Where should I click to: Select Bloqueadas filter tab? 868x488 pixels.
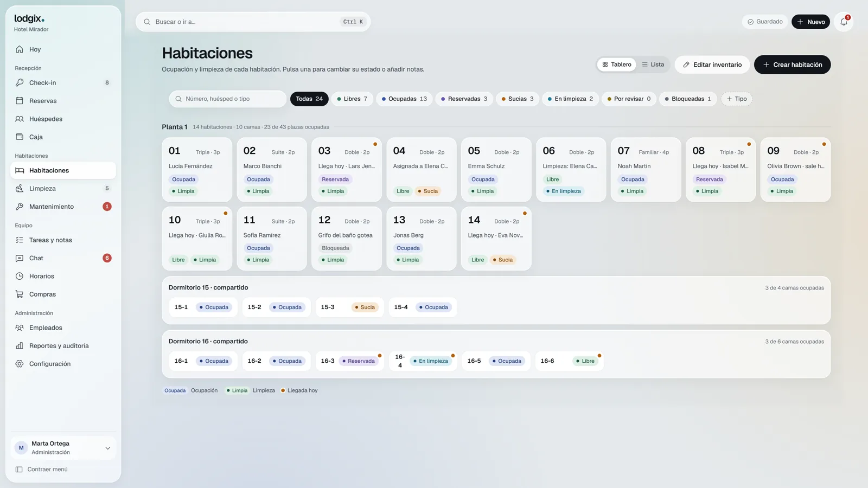coord(688,99)
